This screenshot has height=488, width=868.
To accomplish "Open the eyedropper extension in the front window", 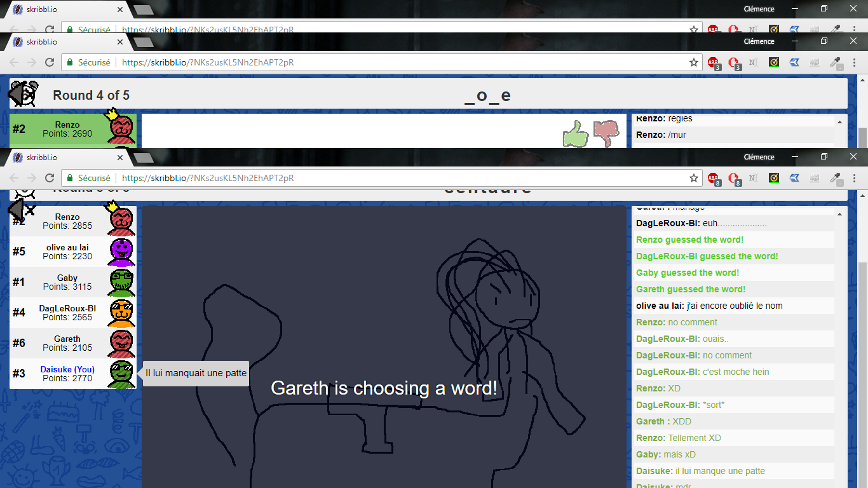I will point(836,179).
